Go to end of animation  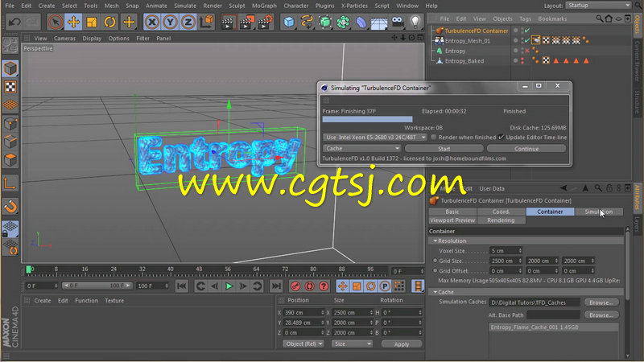click(276, 286)
